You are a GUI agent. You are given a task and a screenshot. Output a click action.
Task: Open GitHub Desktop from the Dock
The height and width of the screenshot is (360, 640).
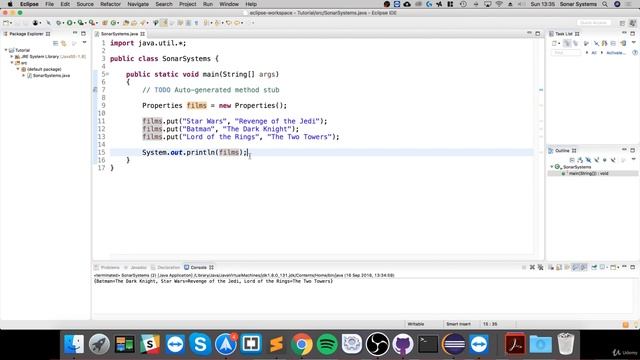(403, 344)
